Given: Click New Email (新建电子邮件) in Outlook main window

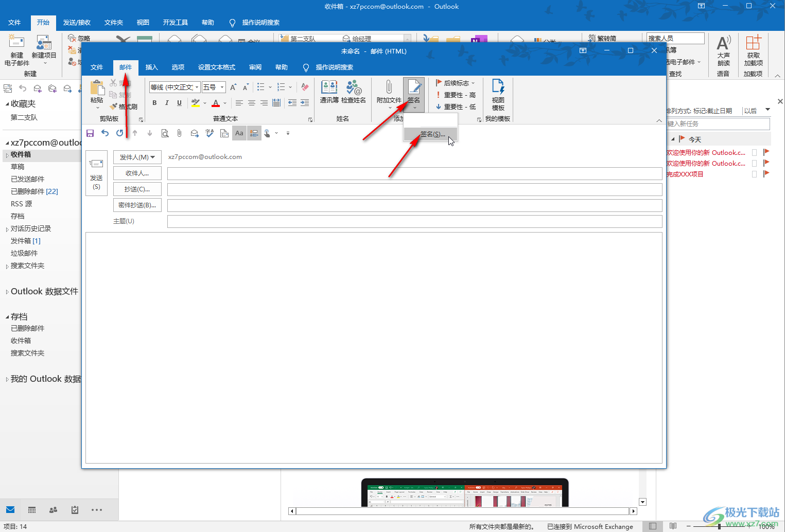Looking at the screenshot, I should [17, 50].
